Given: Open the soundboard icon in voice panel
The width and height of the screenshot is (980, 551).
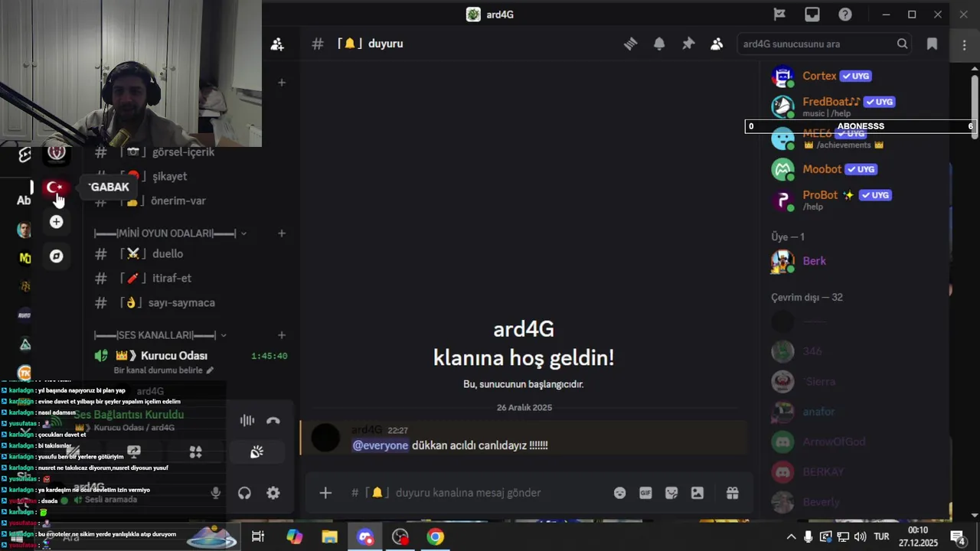Looking at the screenshot, I should point(256,452).
